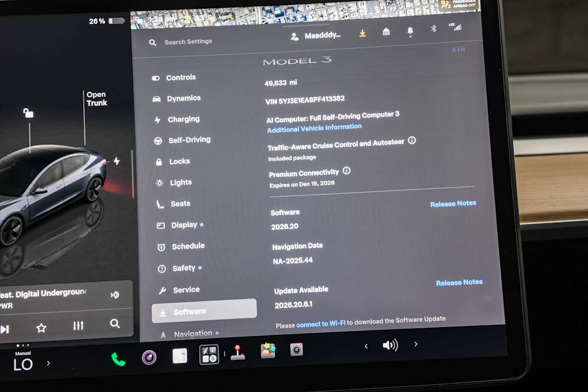The image size is (588, 392).
Task: Tap info icon beside Traffic-Aware Cruise Control
Action: 412,141
